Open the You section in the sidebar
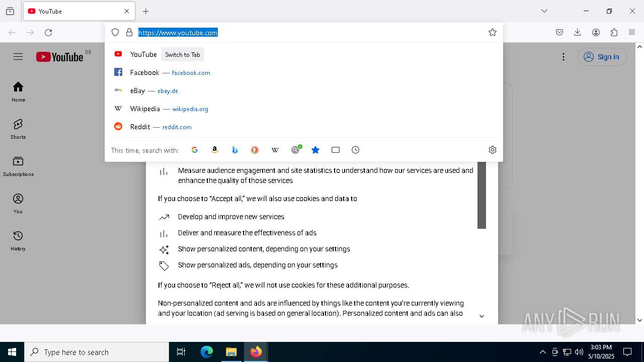The image size is (644, 362). tap(18, 204)
